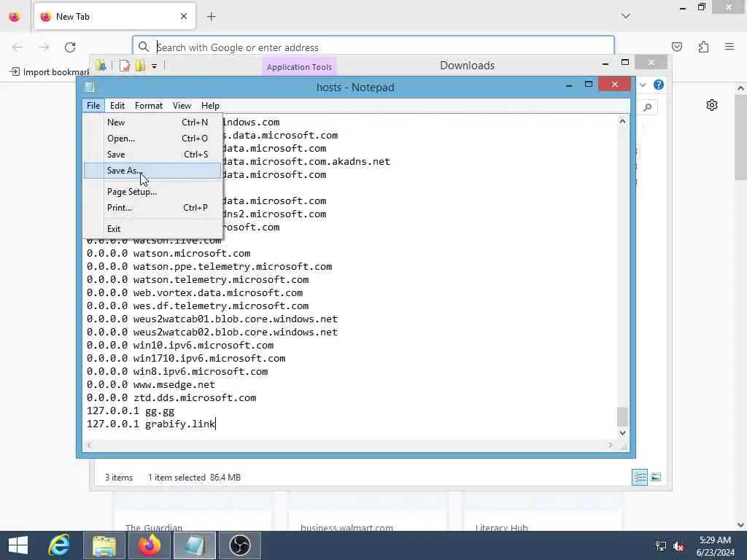Click Notepad horizontal scrollbar right arrow

(611, 446)
